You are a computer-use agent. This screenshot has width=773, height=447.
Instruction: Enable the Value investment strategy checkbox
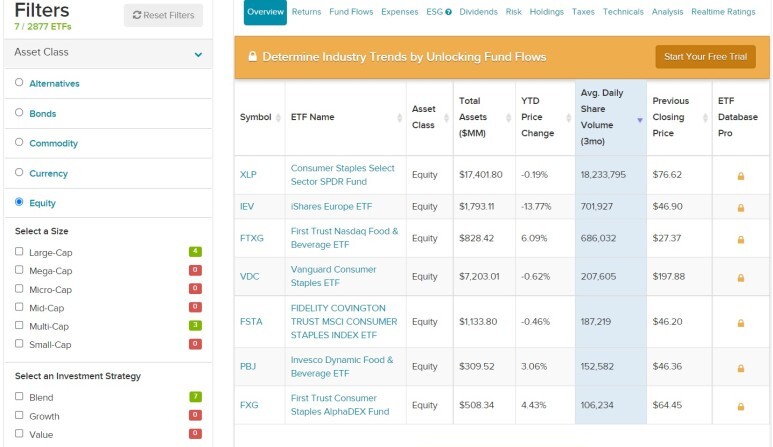tap(19, 433)
